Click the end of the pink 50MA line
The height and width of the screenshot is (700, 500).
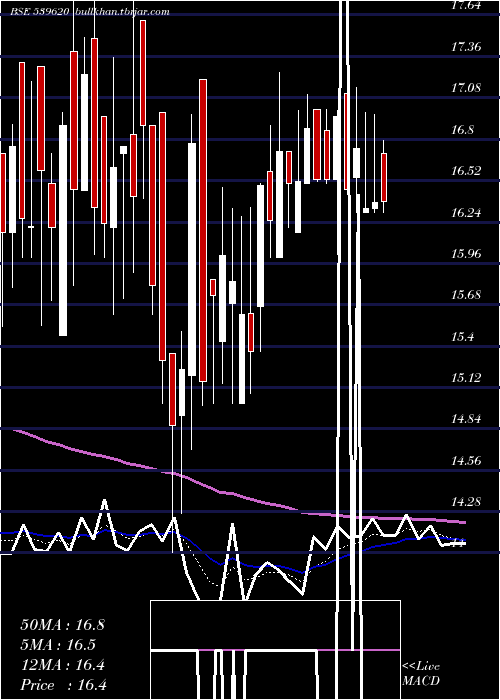pos(464,521)
